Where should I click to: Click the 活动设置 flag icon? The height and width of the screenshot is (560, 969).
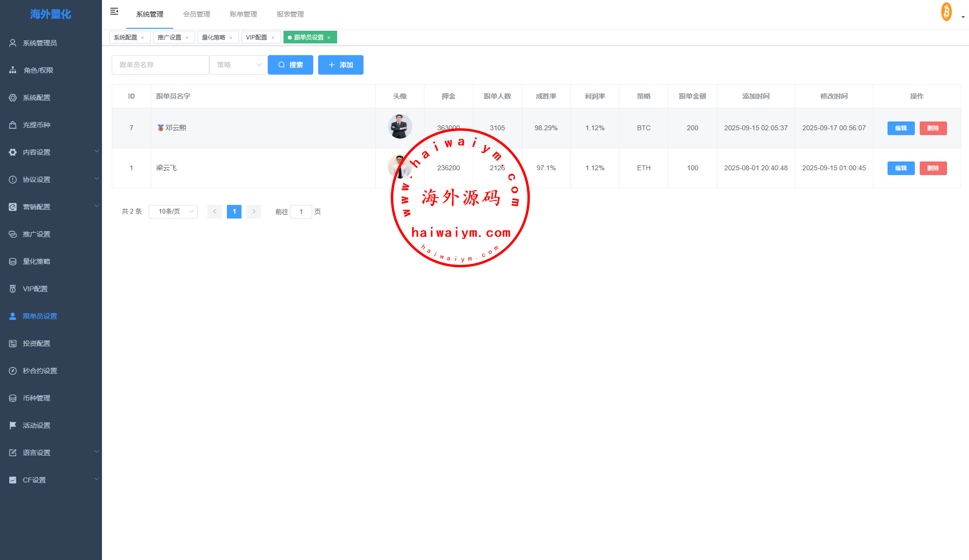(x=13, y=425)
